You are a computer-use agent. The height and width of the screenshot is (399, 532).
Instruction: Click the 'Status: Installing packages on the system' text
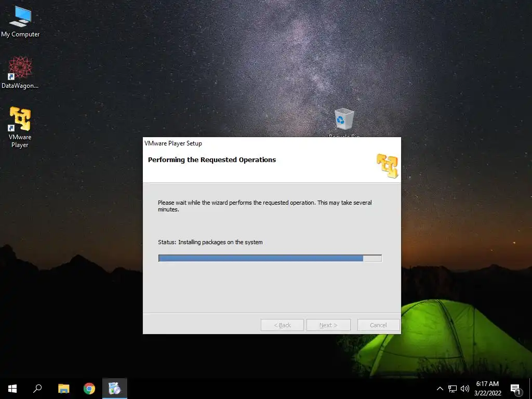click(210, 242)
